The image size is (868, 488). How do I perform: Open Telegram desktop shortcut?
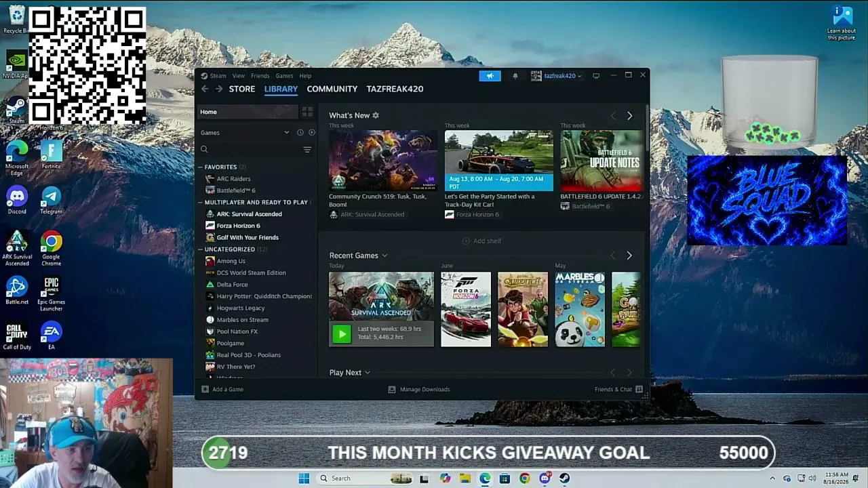pyautogui.click(x=51, y=200)
